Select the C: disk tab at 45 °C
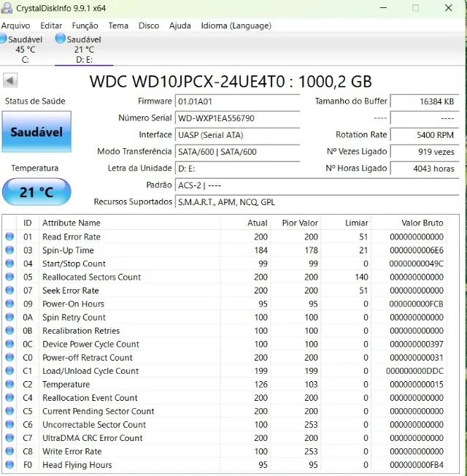The height and width of the screenshot is (476, 467). coord(26,49)
